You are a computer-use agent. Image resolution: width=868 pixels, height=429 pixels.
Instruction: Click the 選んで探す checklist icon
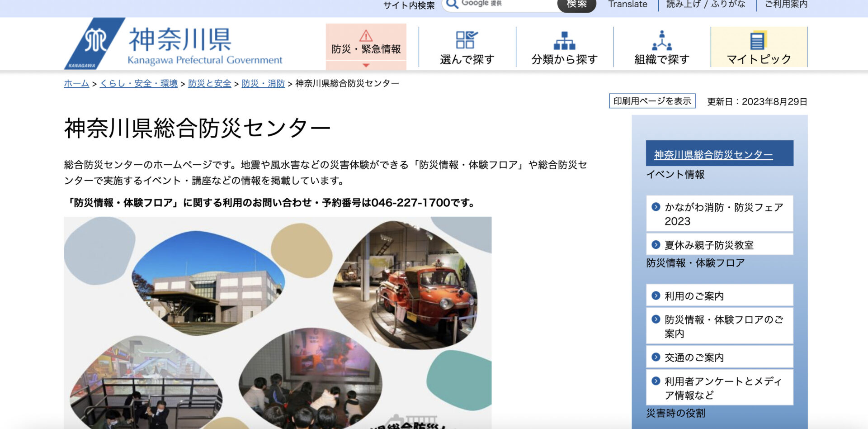(467, 40)
